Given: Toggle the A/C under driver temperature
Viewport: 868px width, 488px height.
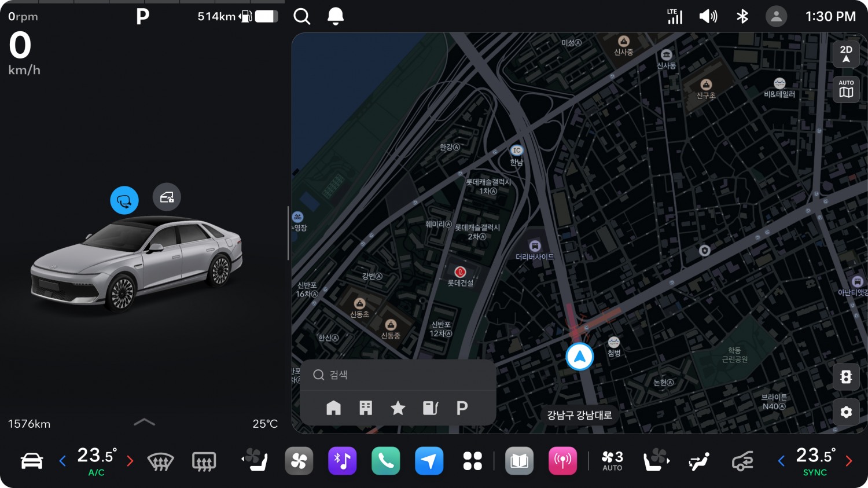Looking at the screenshot, I should (97, 472).
